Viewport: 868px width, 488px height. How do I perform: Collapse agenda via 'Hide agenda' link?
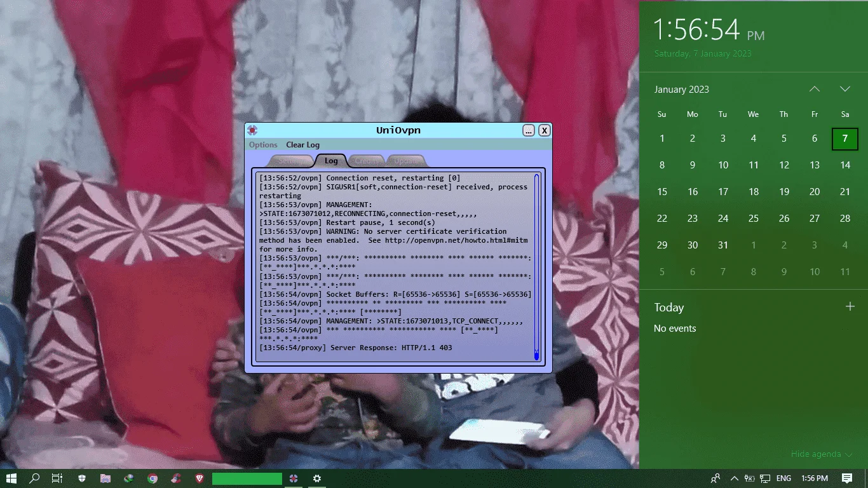coord(821,454)
